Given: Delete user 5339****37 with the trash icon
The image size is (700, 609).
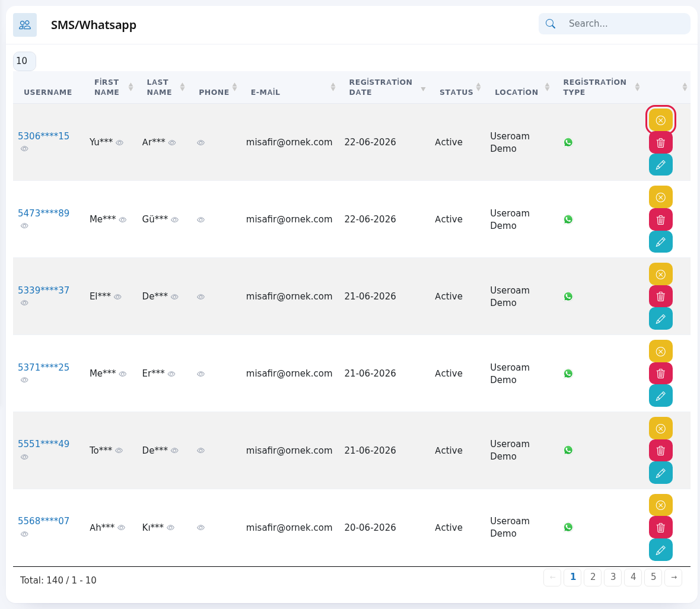Looking at the screenshot, I should 661,296.
